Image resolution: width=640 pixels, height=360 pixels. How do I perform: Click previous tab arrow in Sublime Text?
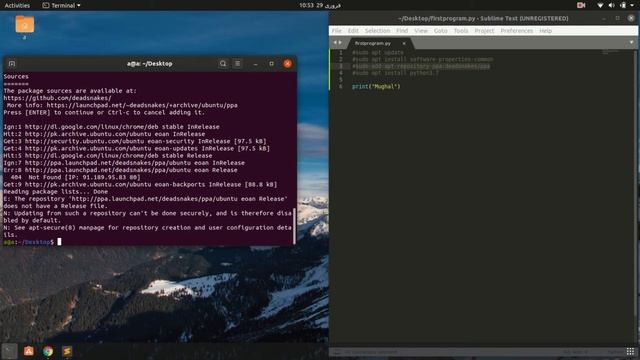(335, 42)
